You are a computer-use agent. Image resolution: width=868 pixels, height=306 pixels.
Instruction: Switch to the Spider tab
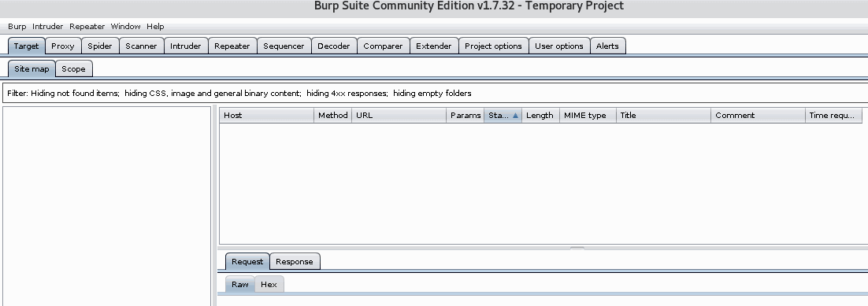pos(100,46)
